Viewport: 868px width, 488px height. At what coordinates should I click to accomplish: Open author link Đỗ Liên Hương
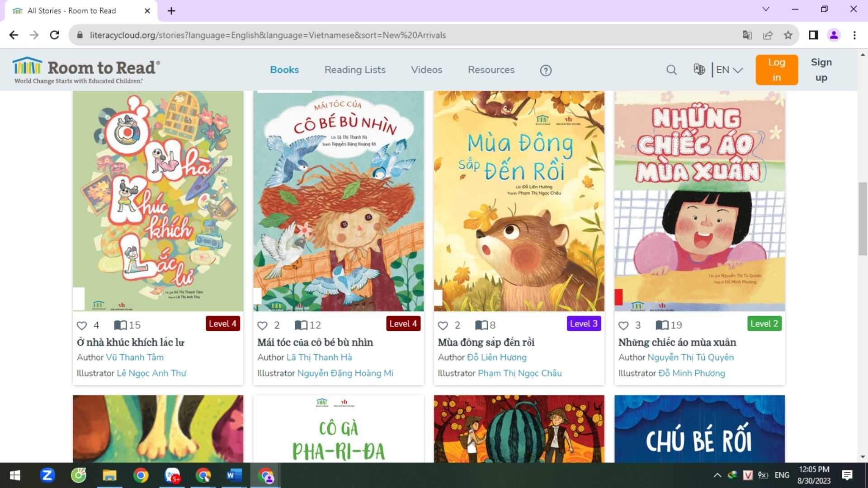coord(496,357)
